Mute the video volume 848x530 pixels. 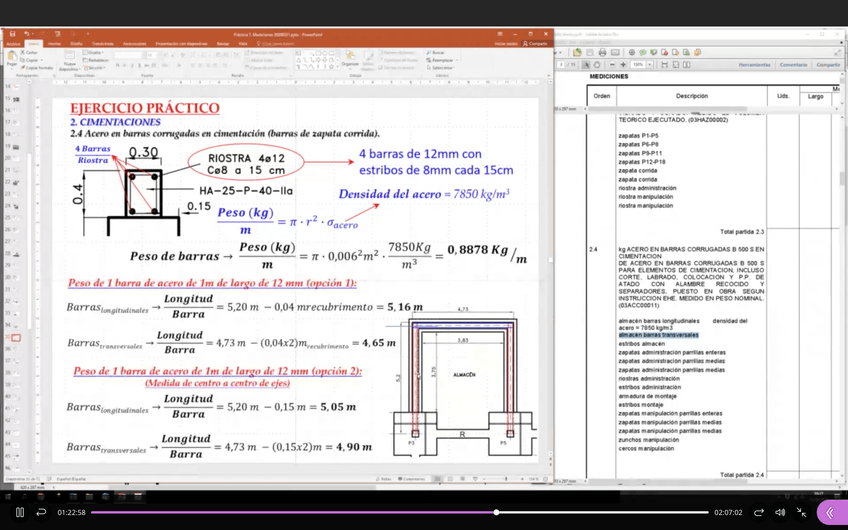pyautogui.click(x=780, y=512)
